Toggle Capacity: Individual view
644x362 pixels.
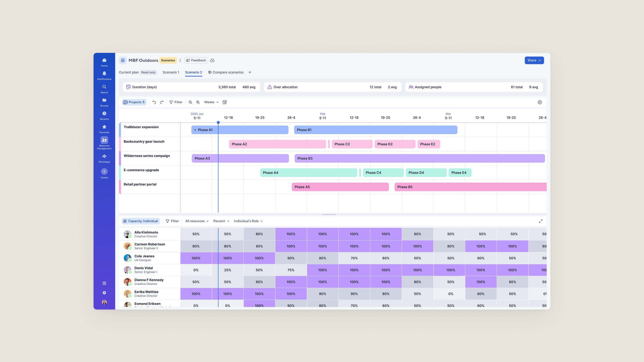[141, 221]
